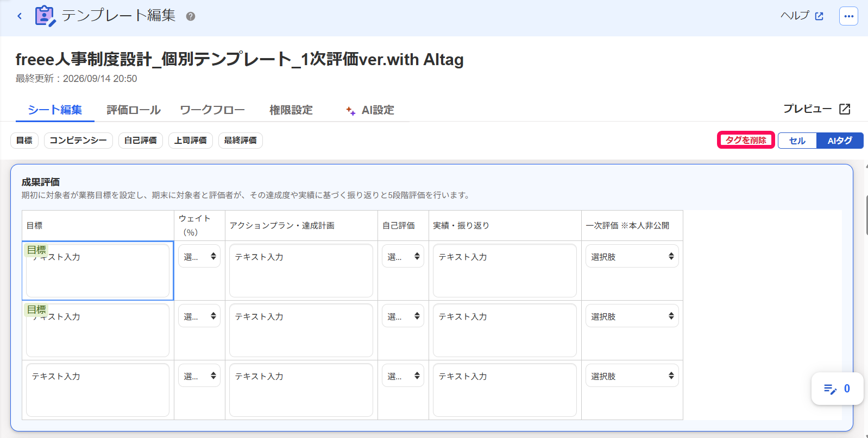Open the first row ウェイト dropdown
Viewport: 868px width, 438px height.
(199, 256)
